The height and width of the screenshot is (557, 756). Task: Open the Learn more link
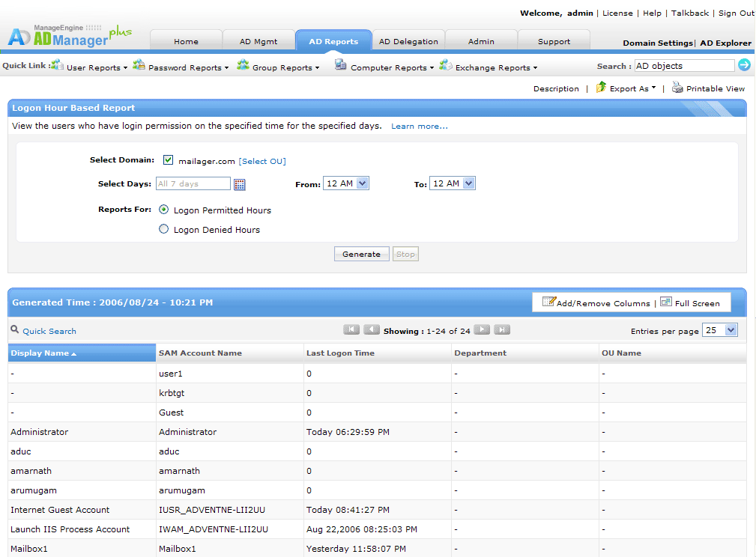[x=420, y=127]
